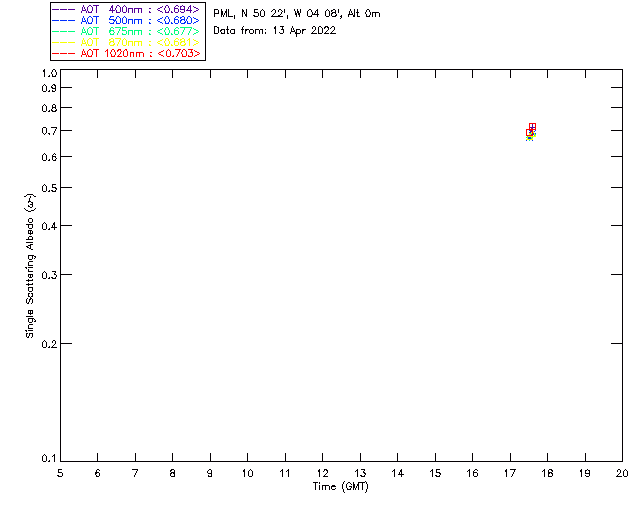The width and height of the screenshot is (640, 512).
Task: Click the x-axis tick label 8
Action: 173,473
